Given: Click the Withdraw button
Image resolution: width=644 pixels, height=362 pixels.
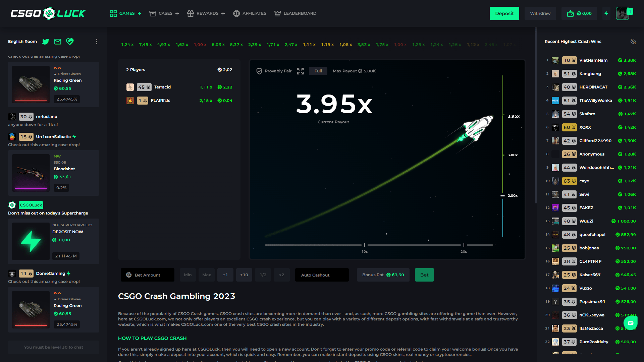Looking at the screenshot, I should click(540, 13).
